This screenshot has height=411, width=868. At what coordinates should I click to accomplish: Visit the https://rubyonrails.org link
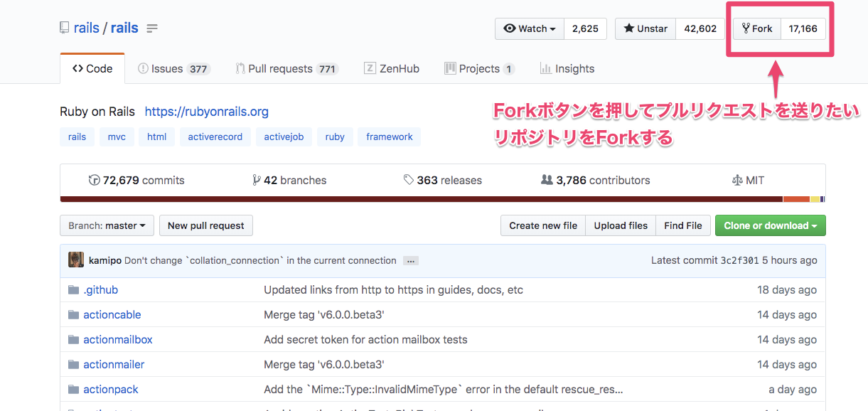[207, 112]
